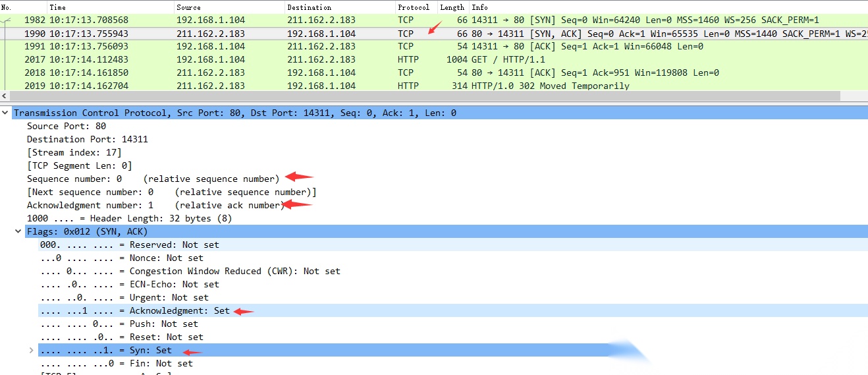The height and width of the screenshot is (375, 868).
Task: Sort by the Length column header
Action: tap(452, 7)
